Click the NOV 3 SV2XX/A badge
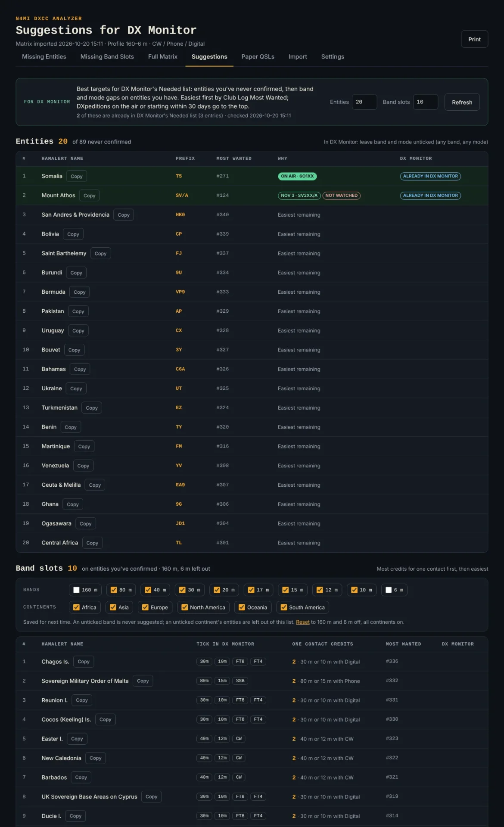504x827 pixels. [x=299, y=196]
